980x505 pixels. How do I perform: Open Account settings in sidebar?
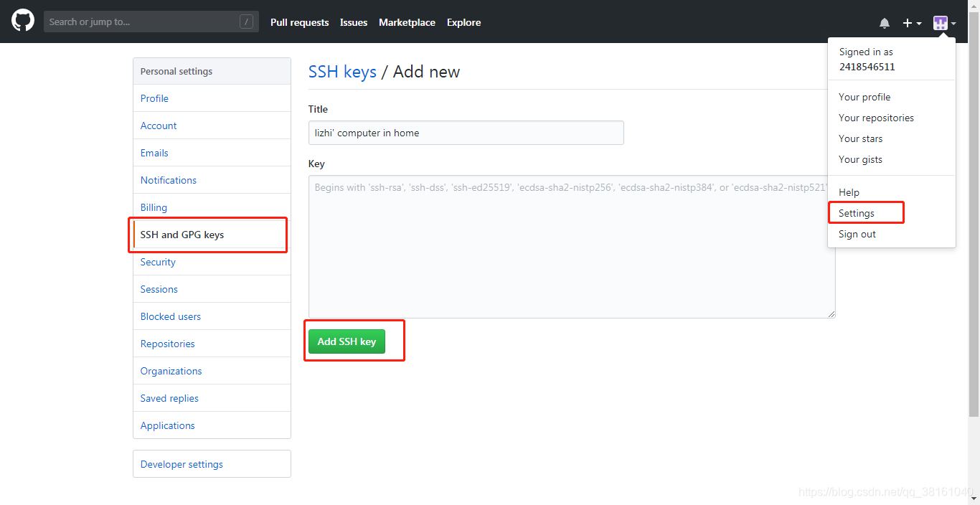[212, 126]
